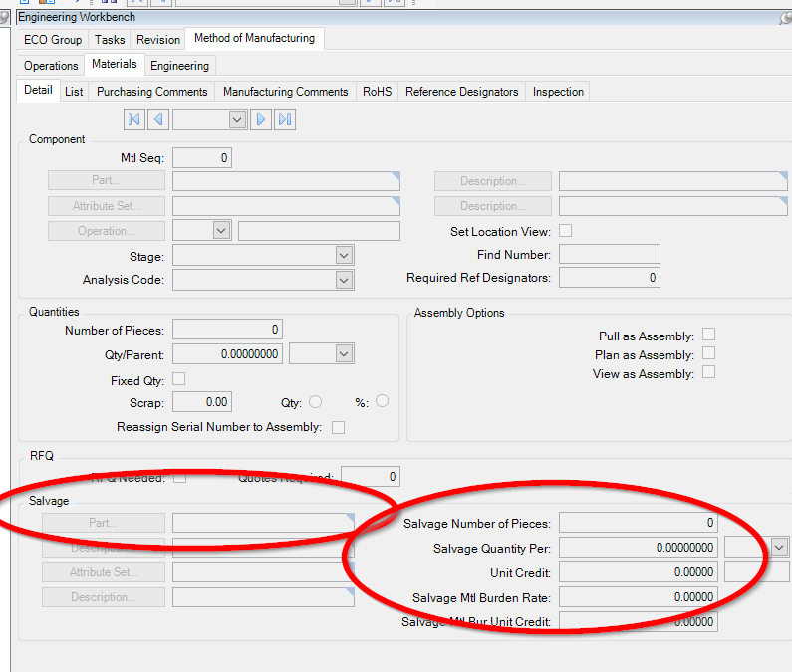Click the Unit Credit field
This screenshot has width=792, height=672.
(x=639, y=572)
